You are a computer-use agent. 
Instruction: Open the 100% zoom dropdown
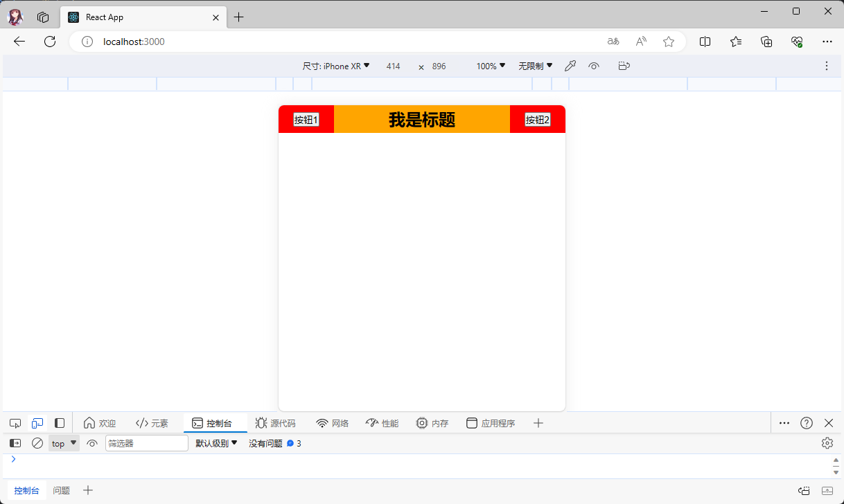490,65
